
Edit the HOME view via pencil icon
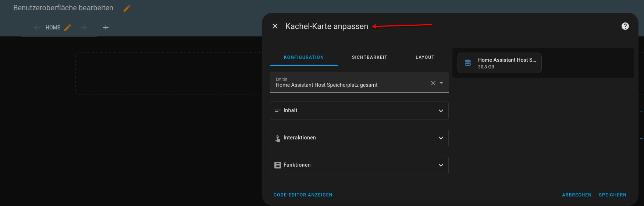[x=68, y=28]
